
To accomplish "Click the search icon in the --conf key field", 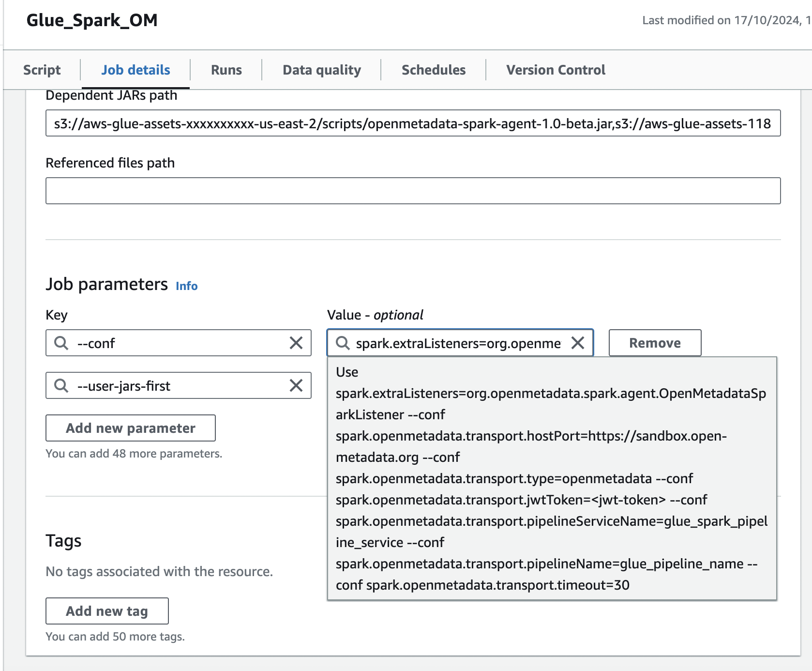I will (x=61, y=343).
